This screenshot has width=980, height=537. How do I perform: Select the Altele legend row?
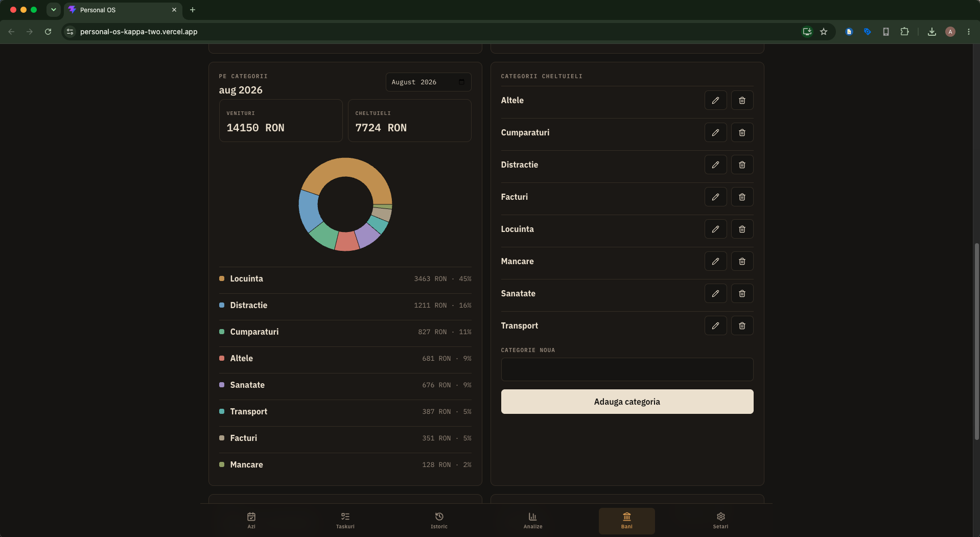click(x=345, y=358)
